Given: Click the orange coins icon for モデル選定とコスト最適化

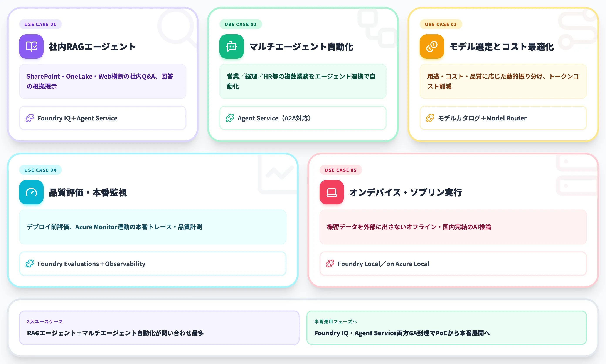Looking at the screenshot, I should coord(432,47).
